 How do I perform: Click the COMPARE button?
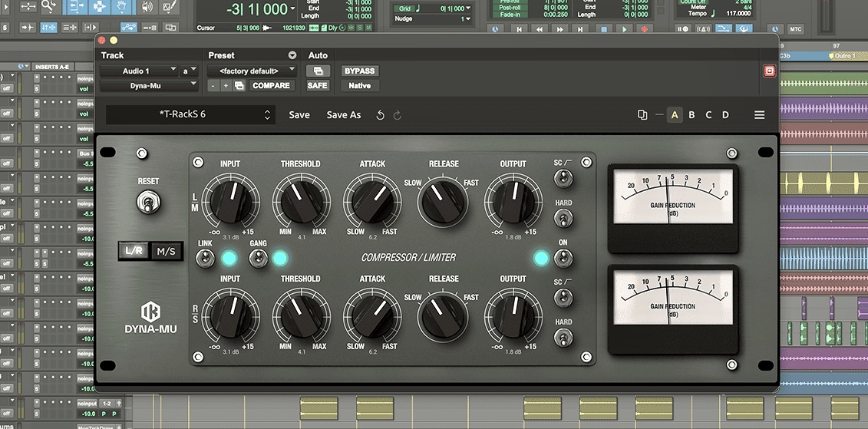(x=271, y=86)
